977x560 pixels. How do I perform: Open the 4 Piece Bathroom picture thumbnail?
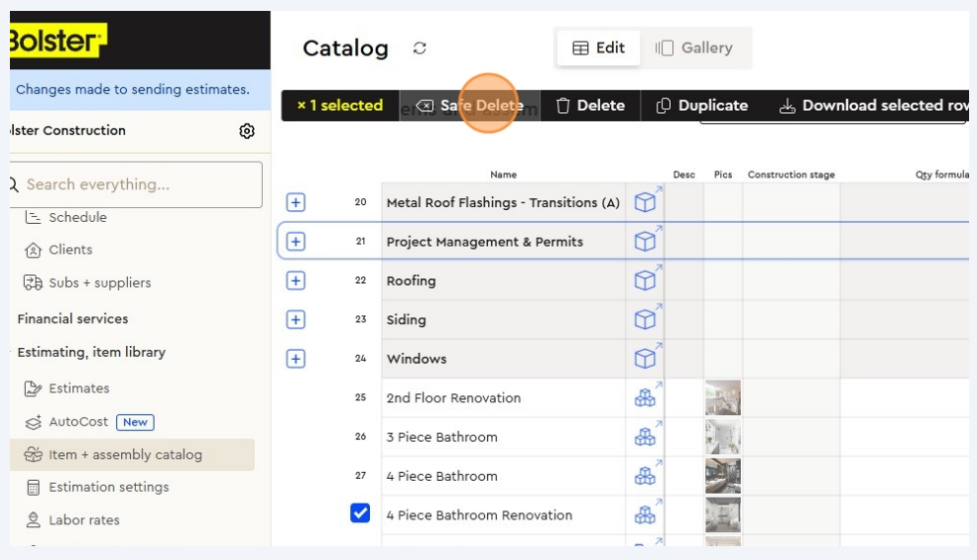[722, 476]
